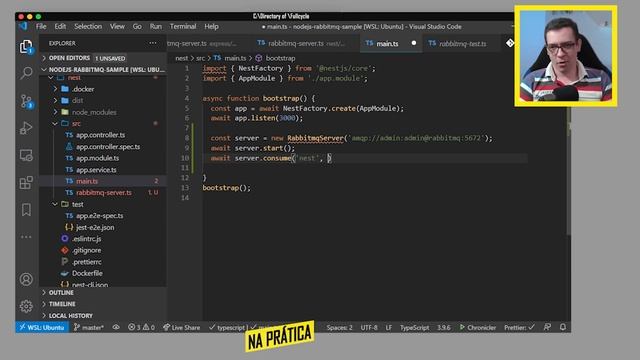This screenshot has height=360, width=640.
Task: Click the WSL: Ubuntu remote indicator
Action: point(41,327)
